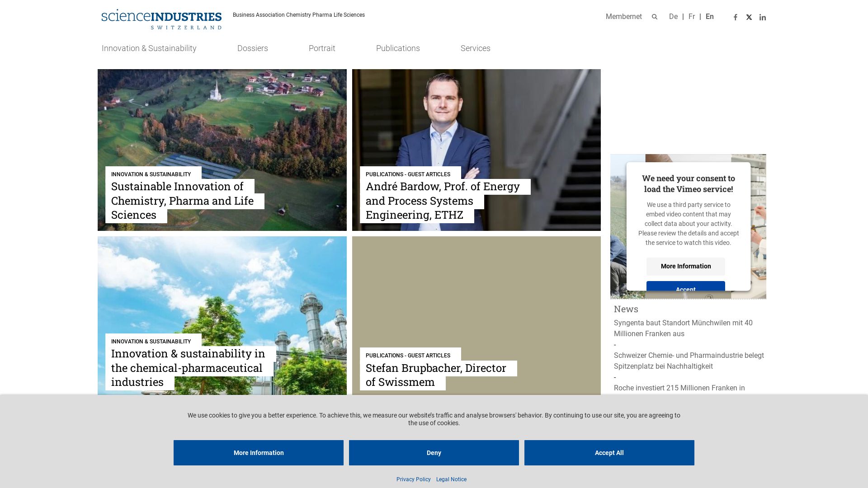This screenshot has width=868, height=488.
Task: Click More Information in Vimeo consent box
Action: coord(686,266)
